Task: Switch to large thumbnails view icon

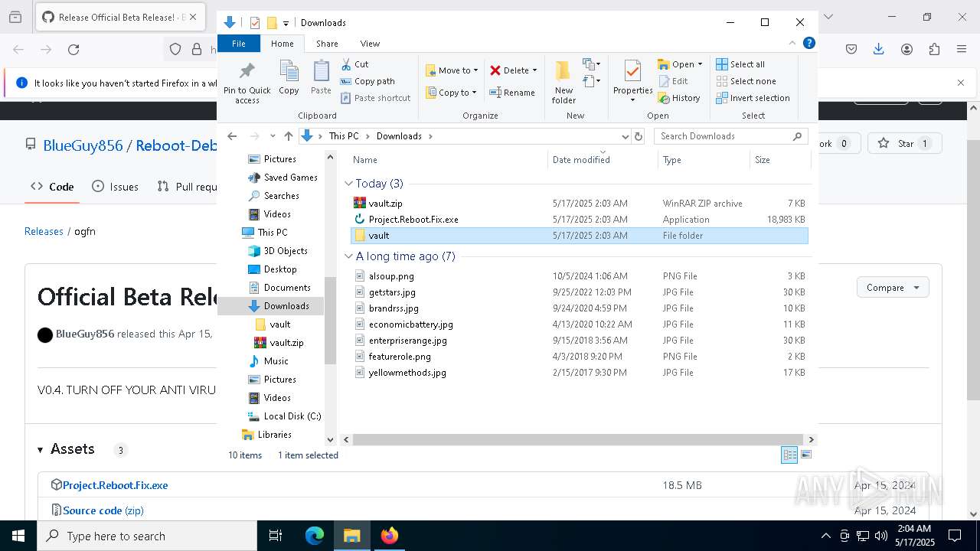Action: click(805, 455)
